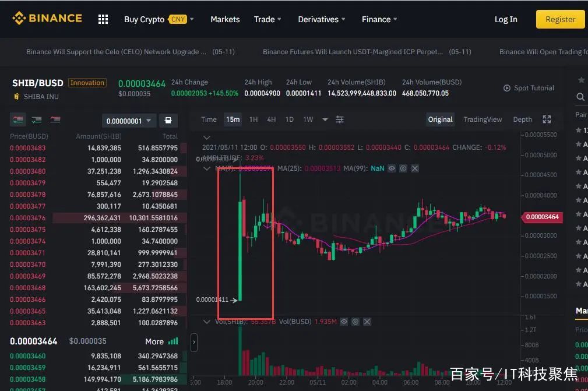Click the Register button
The image size is (588, 391).
560,19
